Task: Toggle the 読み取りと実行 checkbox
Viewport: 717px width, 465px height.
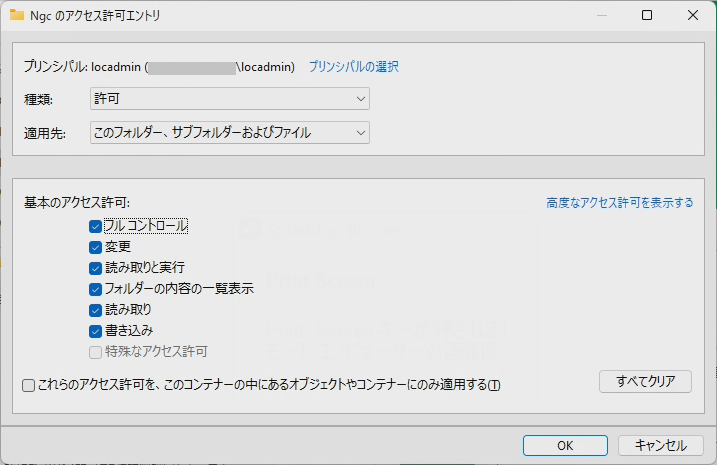Action: (95, 268)
